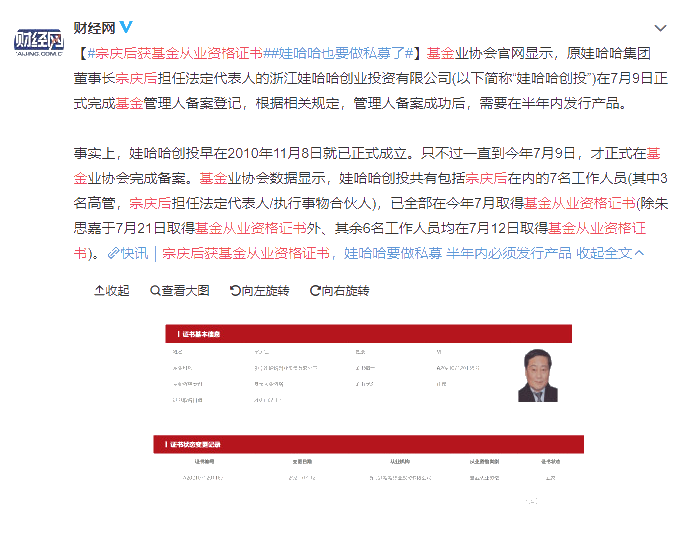Open the 财经网 avatar logo
Image resolution: width=685 pixels, height=537 pixels.
coord(38,42)
